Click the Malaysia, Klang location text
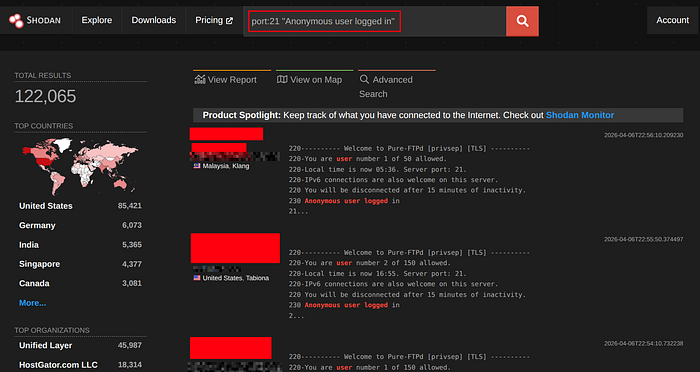The height and width of the screenshot is (372, 700). point(226,166)
